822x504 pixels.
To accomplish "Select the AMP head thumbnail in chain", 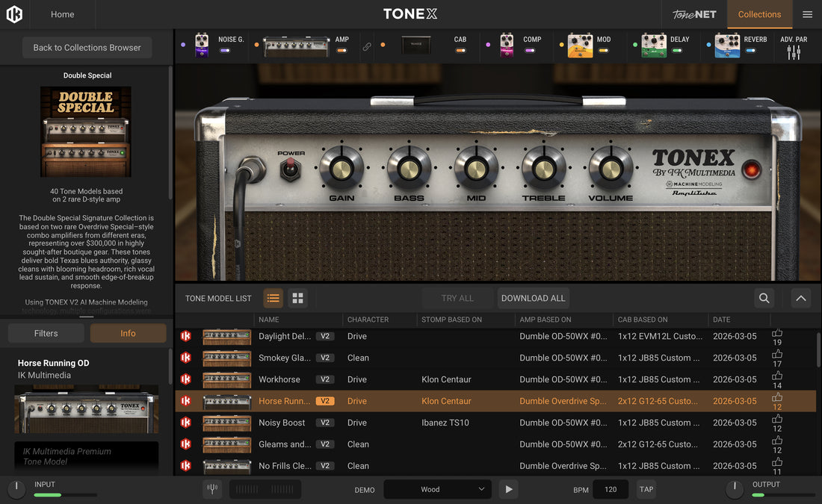I will pyautogui.click(x=296, y=46).
